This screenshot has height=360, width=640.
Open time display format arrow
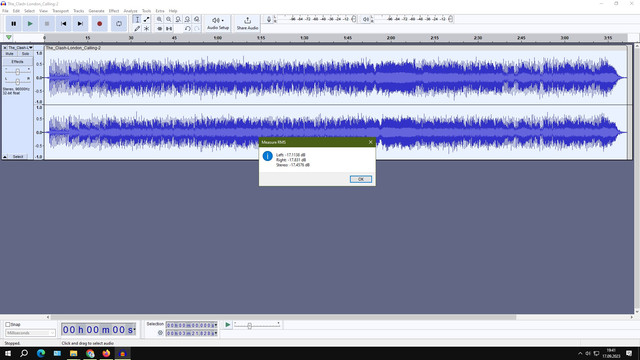(134, 330)
